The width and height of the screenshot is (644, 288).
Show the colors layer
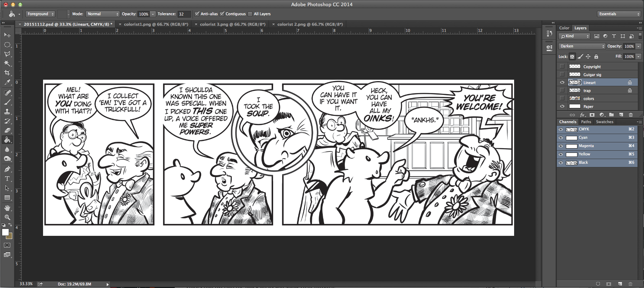562,99
